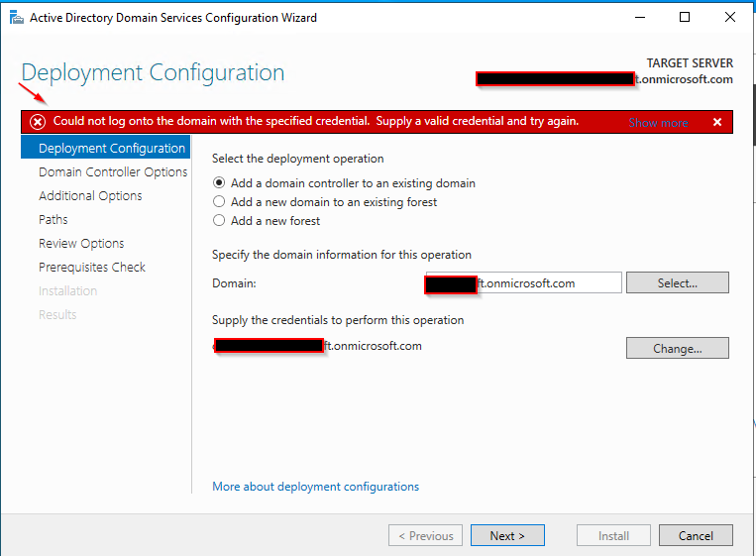This screenshot has height=556, width=756.
Task: Click the Install button
Action: point(613,535)
